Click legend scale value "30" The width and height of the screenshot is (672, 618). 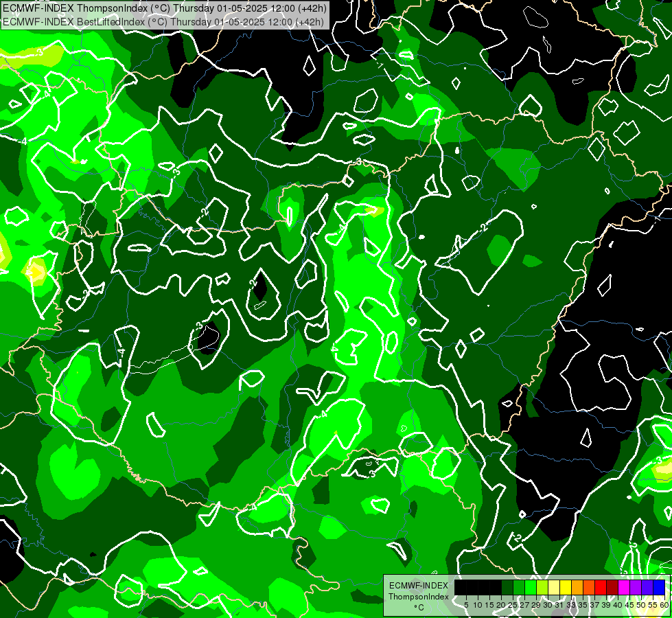(x=548, y=605)
